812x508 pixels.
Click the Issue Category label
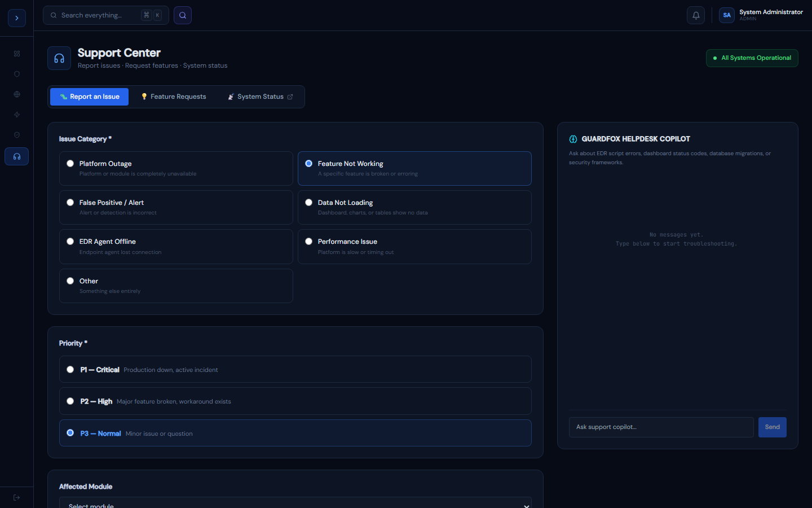point(85,139)
